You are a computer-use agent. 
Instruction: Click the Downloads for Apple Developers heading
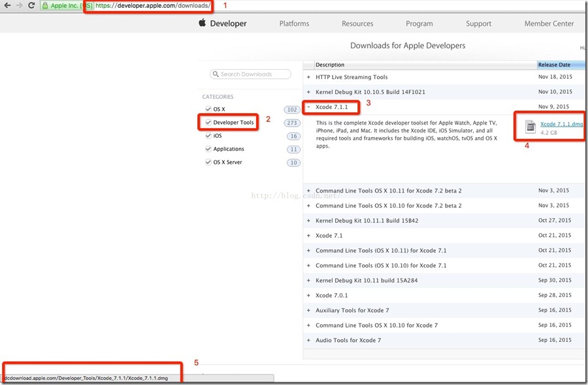tap(408, 46)
